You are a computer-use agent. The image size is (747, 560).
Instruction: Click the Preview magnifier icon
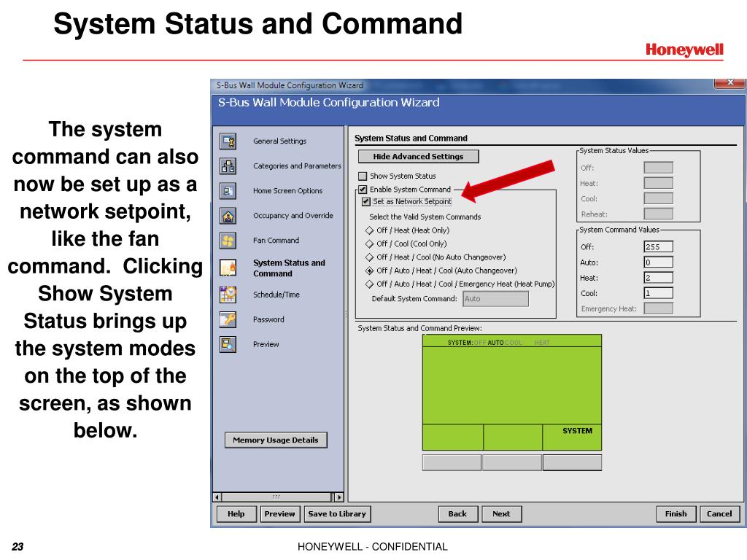228,344
